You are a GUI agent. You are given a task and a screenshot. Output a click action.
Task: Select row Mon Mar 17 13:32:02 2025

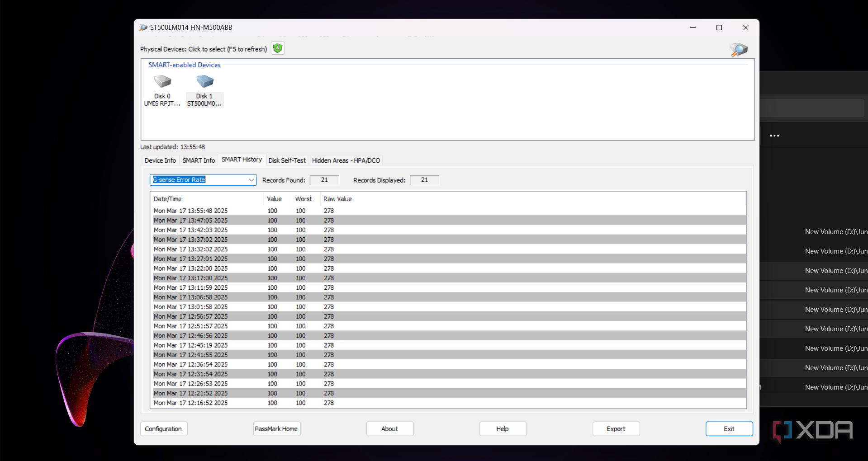pos(448,249)
